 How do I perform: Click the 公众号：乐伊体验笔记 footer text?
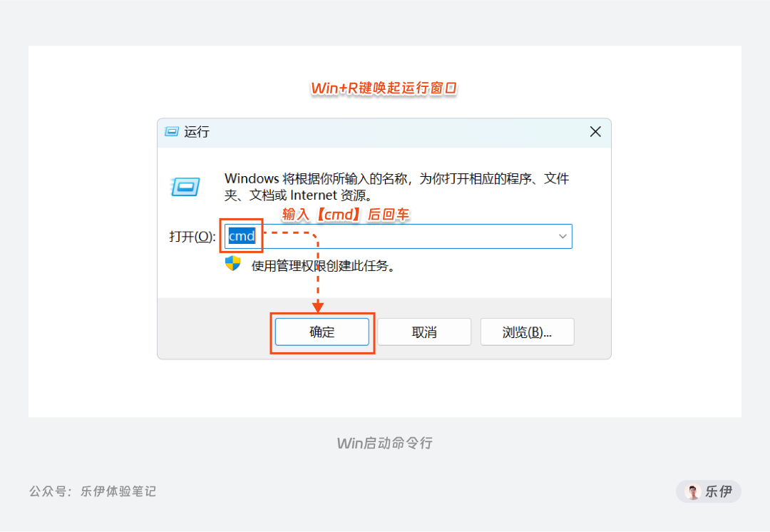tap(93, 491)
